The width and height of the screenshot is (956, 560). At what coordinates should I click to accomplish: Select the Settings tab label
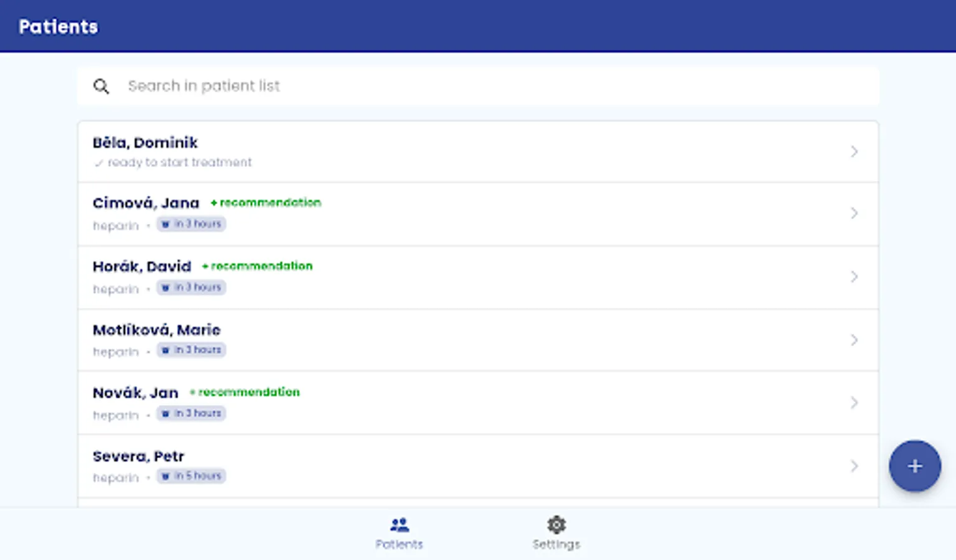click(556, 544)
